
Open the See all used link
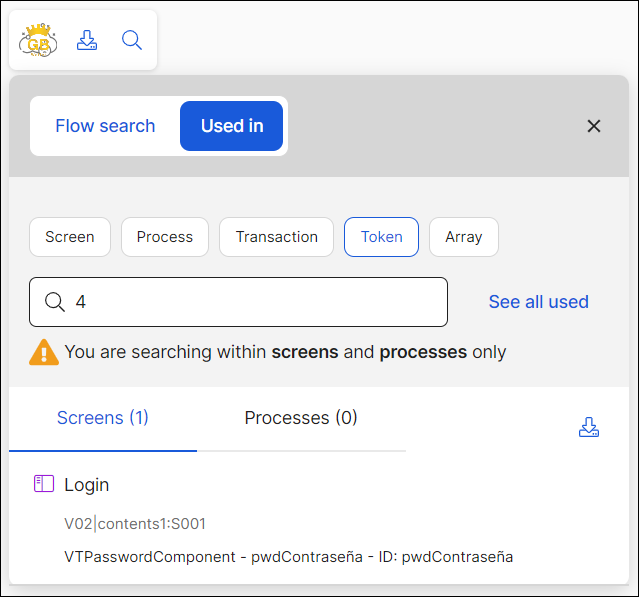pos(538,302)
